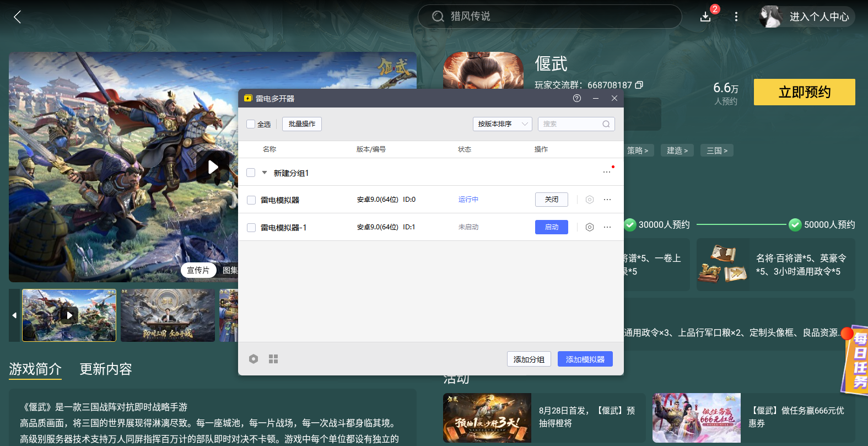This screenshot has width=868, height=446.
Task: Switch to 更新内容 tab
Action: pyautogui.click(x=106, y=369)
